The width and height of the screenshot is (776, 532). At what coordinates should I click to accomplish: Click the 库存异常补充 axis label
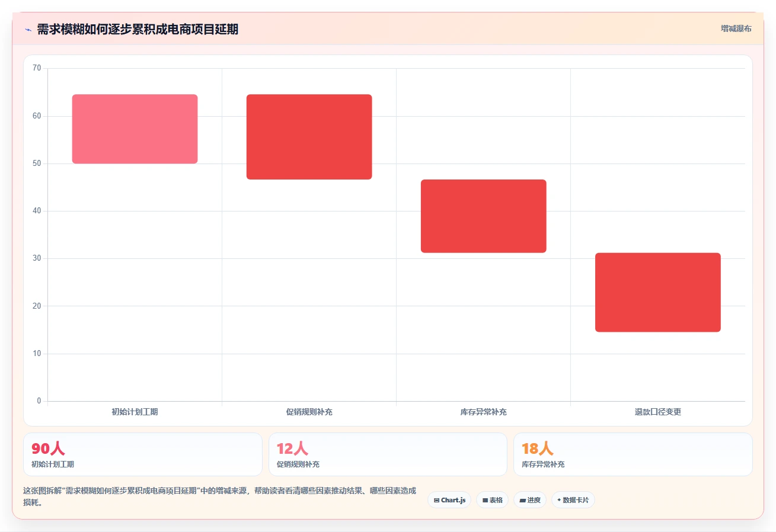pos(483,412)
